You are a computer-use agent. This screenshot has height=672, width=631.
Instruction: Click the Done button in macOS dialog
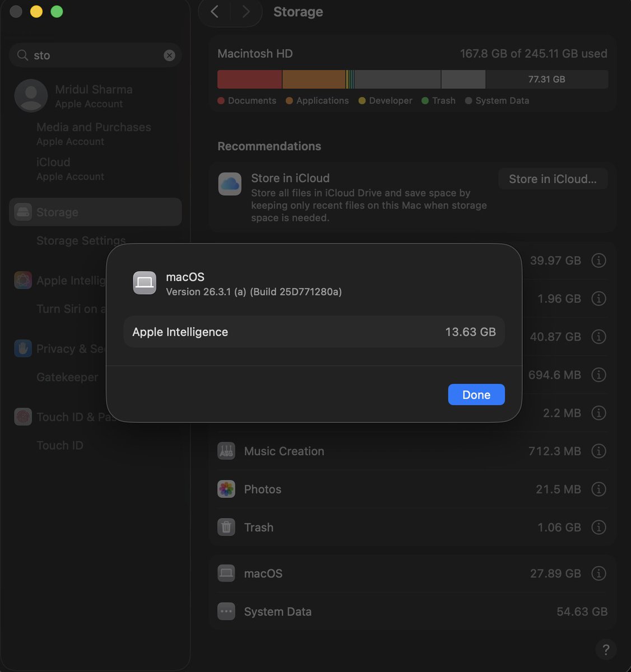(x=476, y=395)
